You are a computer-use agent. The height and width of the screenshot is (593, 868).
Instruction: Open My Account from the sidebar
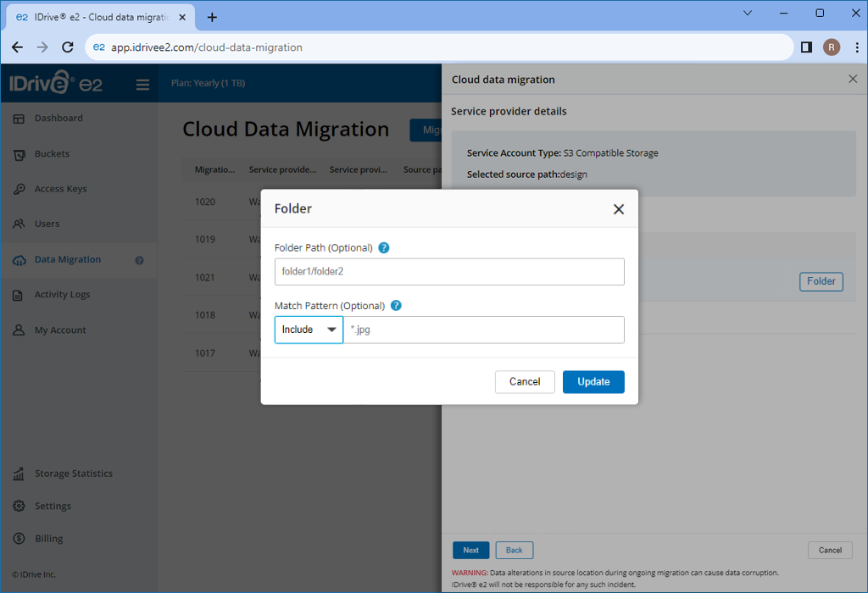[60, 330]
